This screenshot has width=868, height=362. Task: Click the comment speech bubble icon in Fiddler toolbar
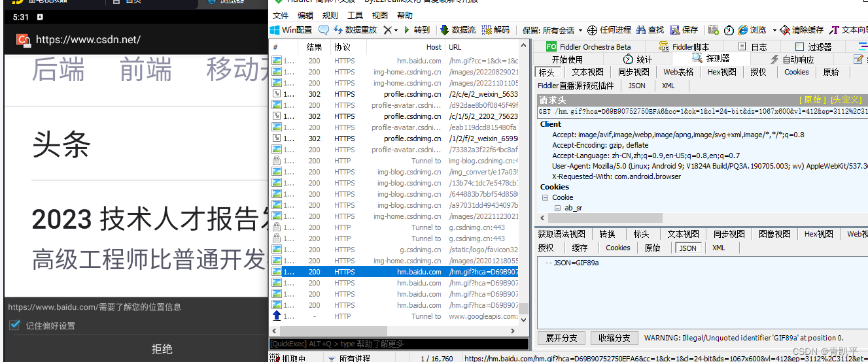coord(324,30)
